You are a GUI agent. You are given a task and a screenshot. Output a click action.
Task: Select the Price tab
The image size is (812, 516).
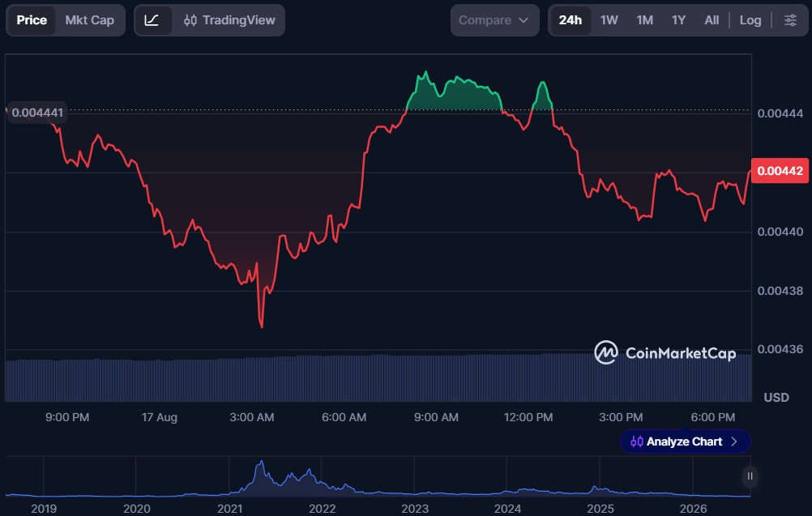point(32,20)
